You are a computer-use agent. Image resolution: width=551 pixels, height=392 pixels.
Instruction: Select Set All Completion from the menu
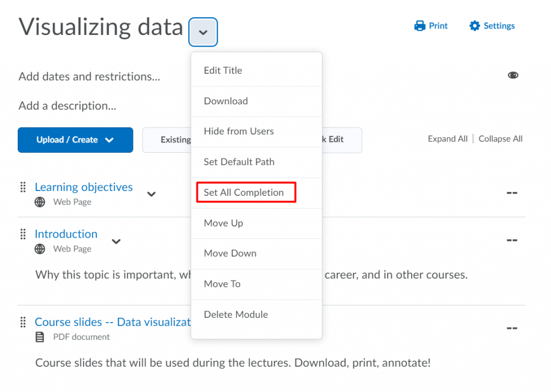click(243, 192)
